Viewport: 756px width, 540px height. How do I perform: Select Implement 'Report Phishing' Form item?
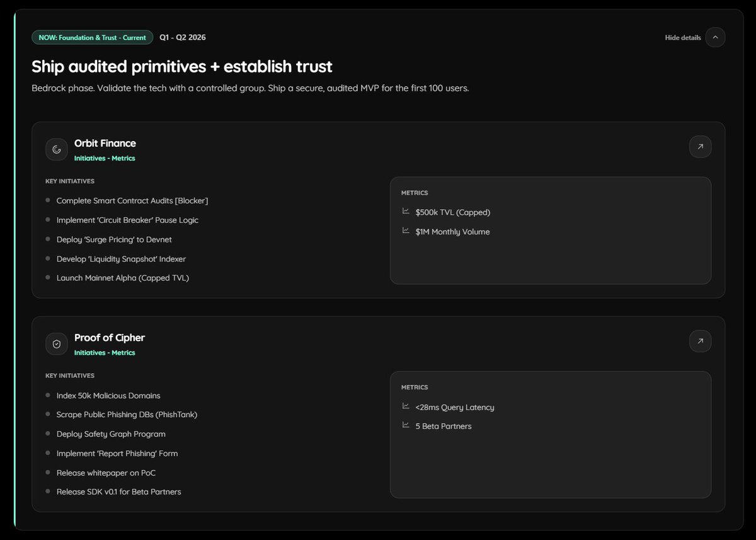coord(117,453)
